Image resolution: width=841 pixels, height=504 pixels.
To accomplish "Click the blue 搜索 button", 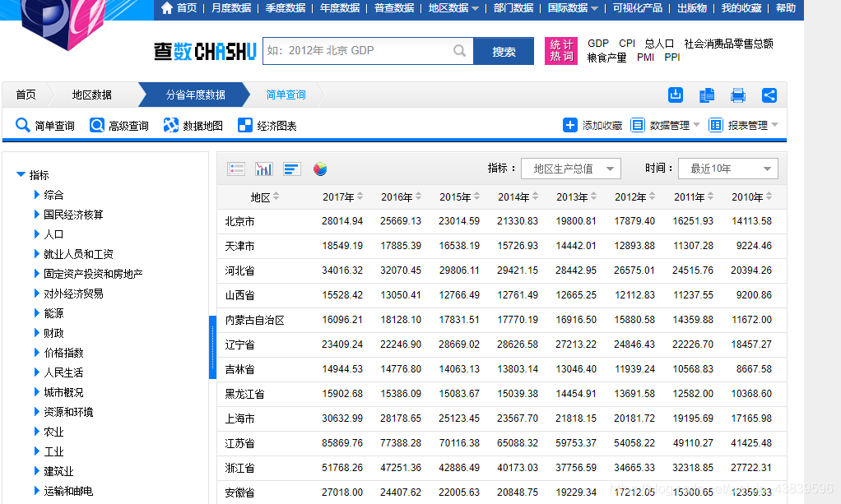I will point(504,51).
